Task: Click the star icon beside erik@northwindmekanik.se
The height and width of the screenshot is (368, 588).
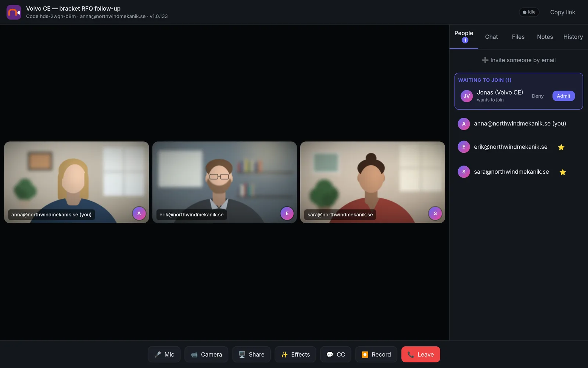Action: (561, 147)
